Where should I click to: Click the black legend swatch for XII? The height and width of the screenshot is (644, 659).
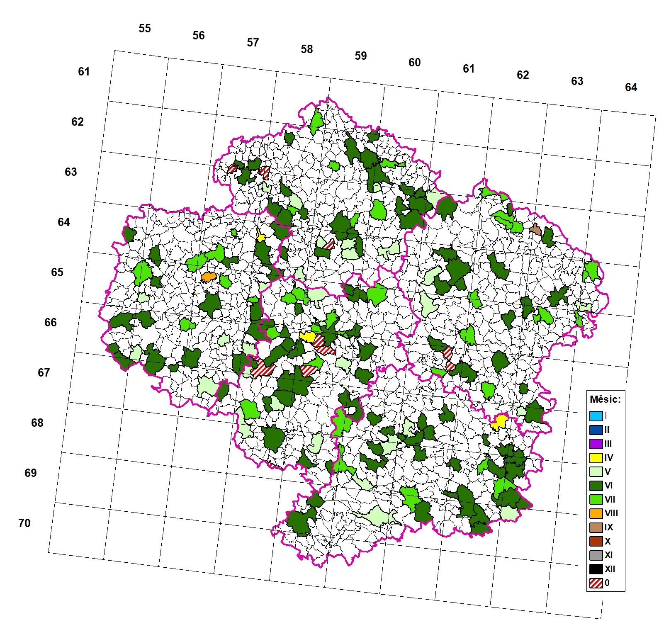(x=596, y=569)
